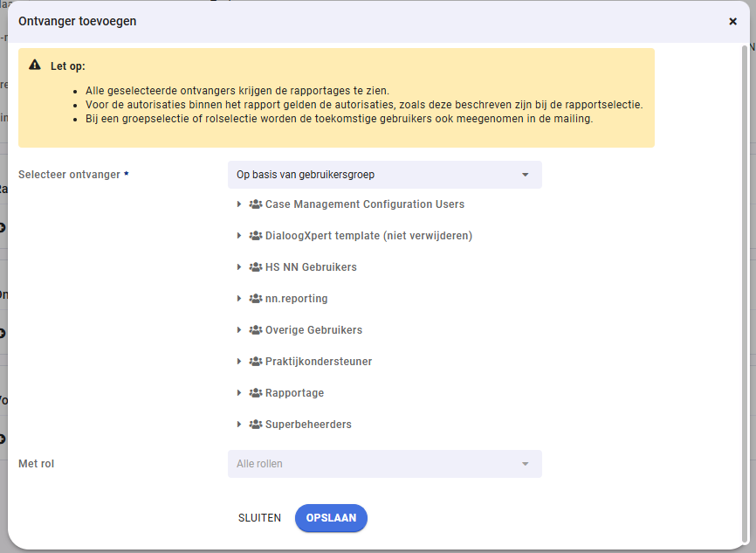Image resolution: width=756 pixels, height=553 pixels.
Task: Click the warning triangle icon beside 'Let op'
Action: click(x=35, y=66)
